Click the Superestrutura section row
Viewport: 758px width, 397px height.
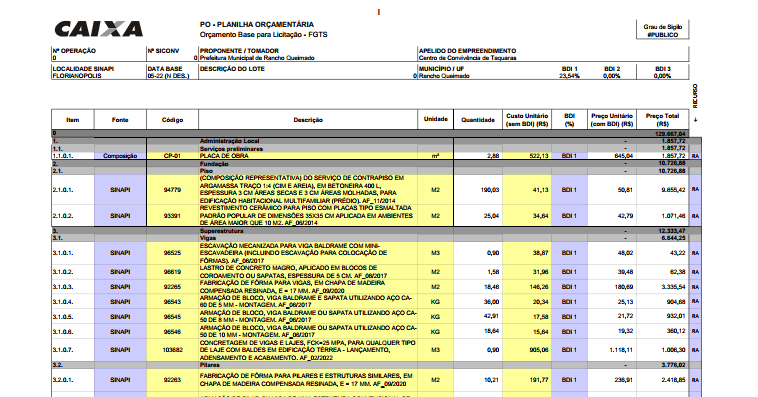[370, 231]
